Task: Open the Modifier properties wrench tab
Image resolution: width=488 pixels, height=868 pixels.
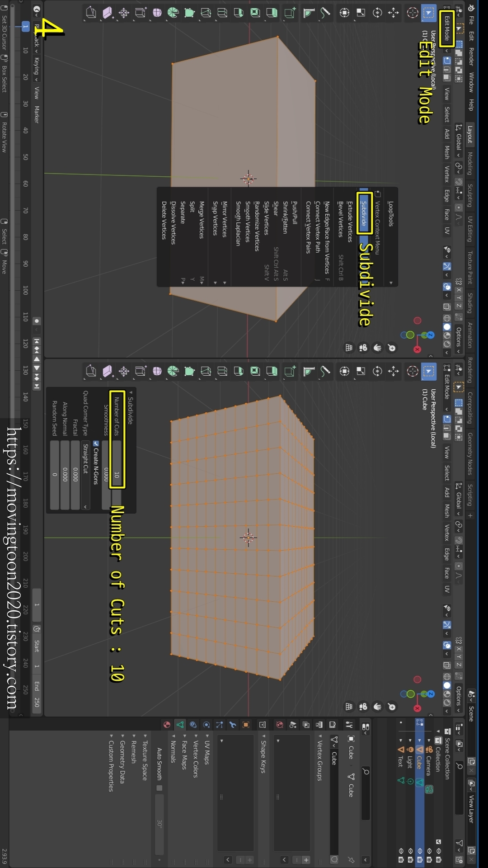Action: click(x=233, y=725)
